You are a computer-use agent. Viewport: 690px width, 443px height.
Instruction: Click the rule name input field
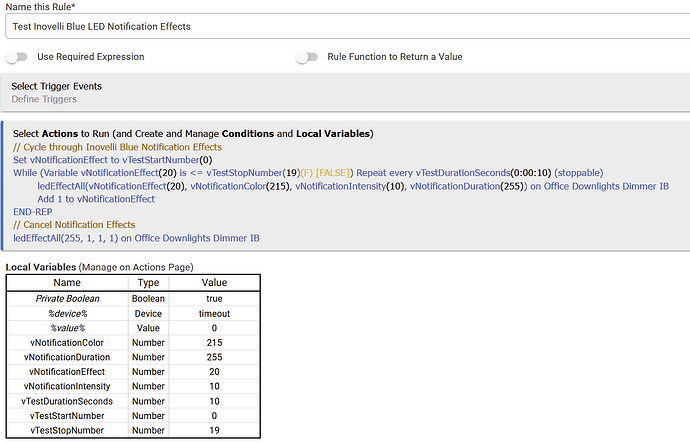pos(348,26)
